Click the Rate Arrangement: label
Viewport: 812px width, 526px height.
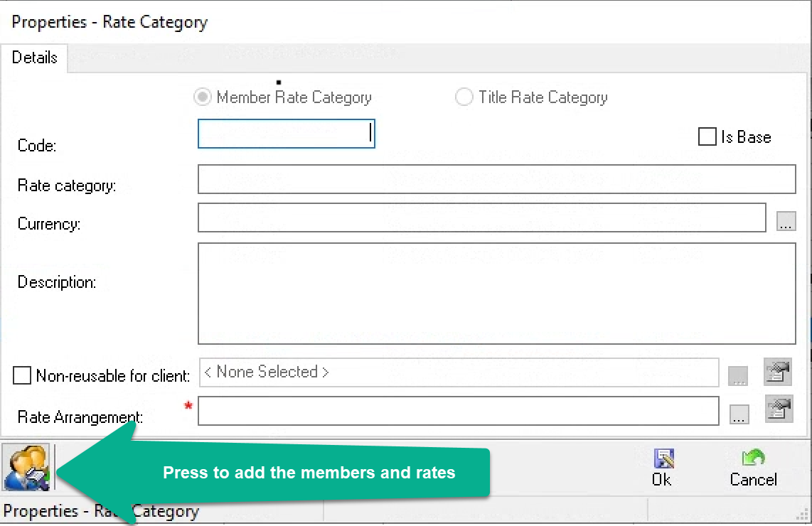tap(80, 417)
